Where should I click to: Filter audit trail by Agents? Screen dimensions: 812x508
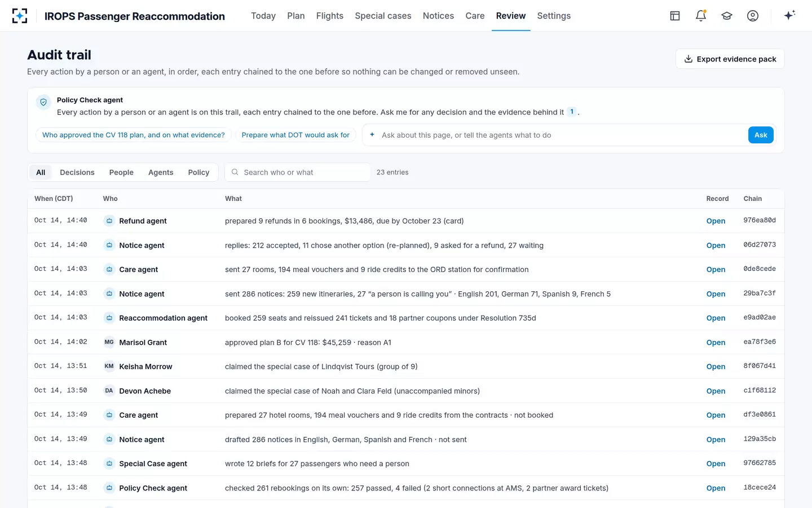[x=161, y=172]
